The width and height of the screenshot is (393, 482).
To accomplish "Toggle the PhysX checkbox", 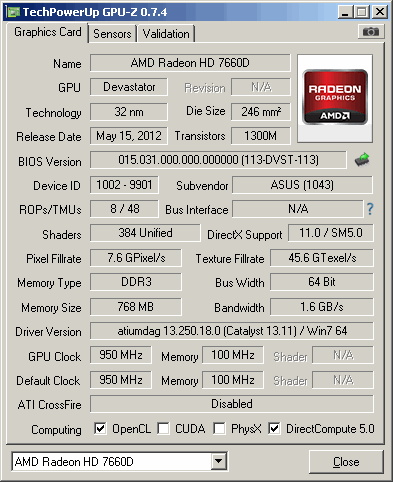I will pyautogui.click(x=219, y=428).
